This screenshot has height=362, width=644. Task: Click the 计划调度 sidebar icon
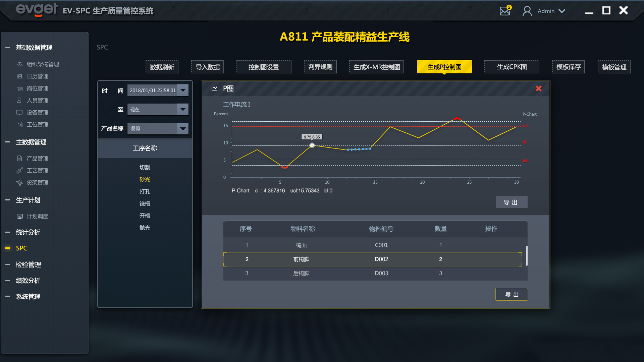(19, 216)
